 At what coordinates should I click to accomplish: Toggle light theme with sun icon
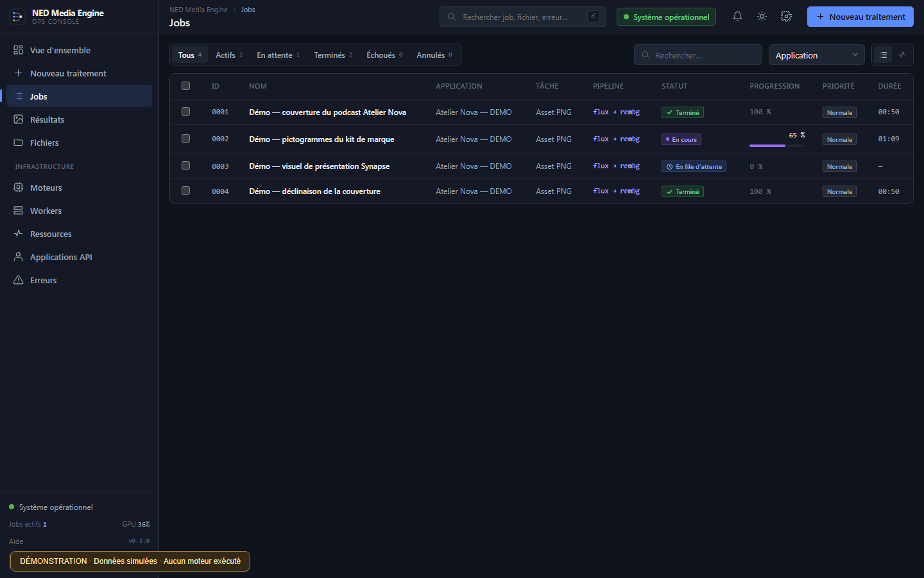762,17
